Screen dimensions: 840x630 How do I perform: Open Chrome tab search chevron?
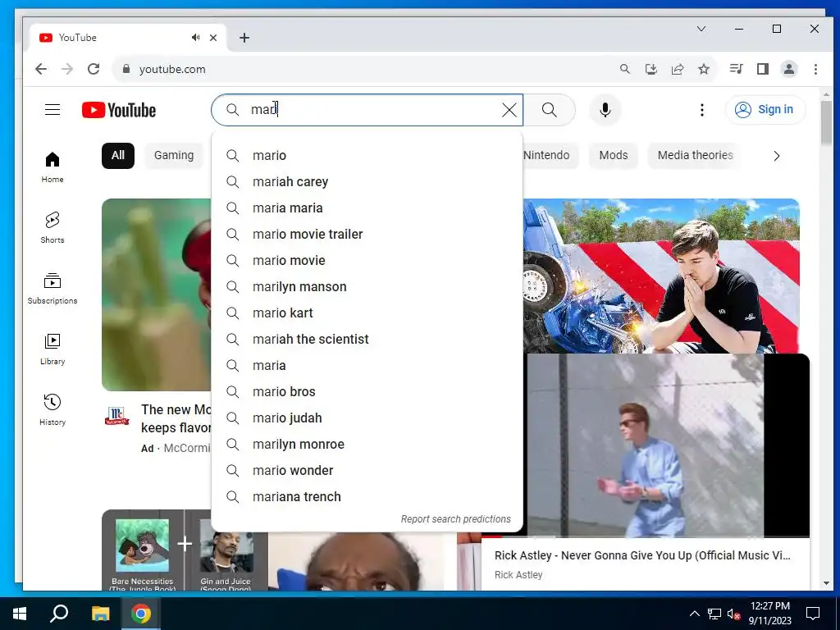701,29
